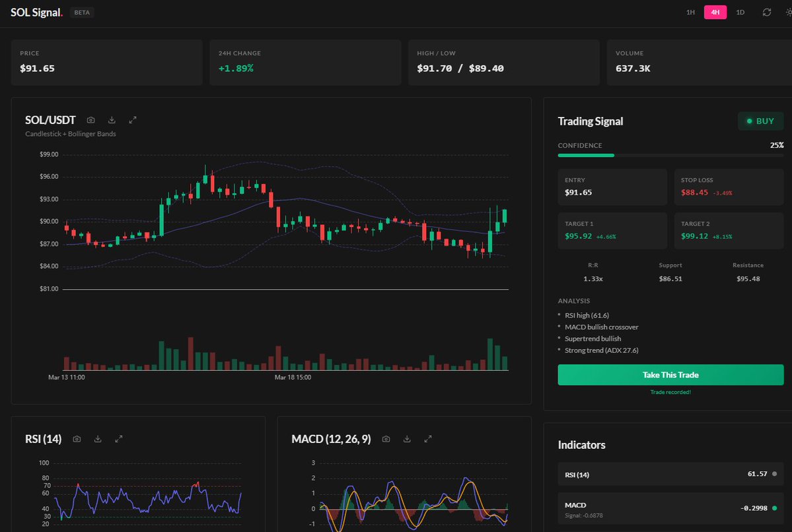Viewport: 792px width, 532px height.
Task: Click the Mar 18 15:00 axis label
Action: coord(293,378)
